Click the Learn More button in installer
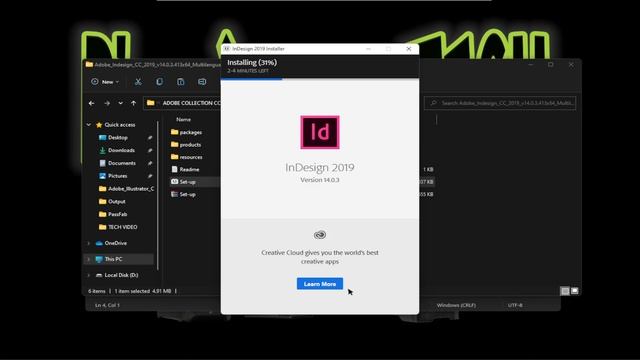The width and height of the screenshot is (640, 360). [x=320, y=284]
